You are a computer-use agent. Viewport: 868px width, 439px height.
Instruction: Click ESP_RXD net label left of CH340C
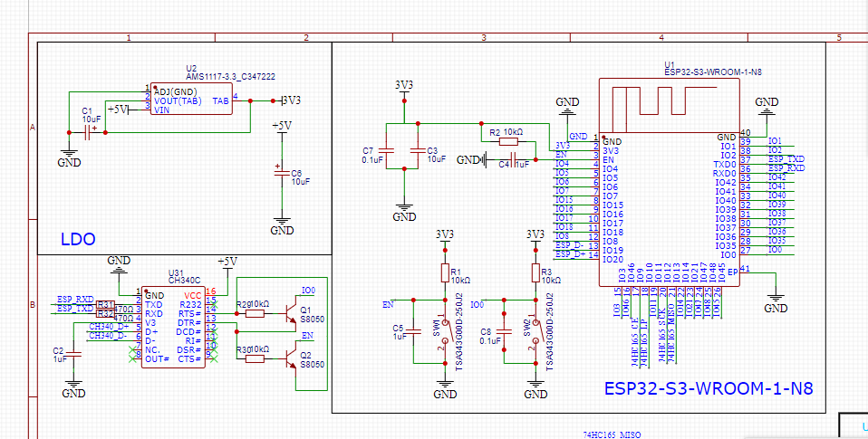coord(76,300)
